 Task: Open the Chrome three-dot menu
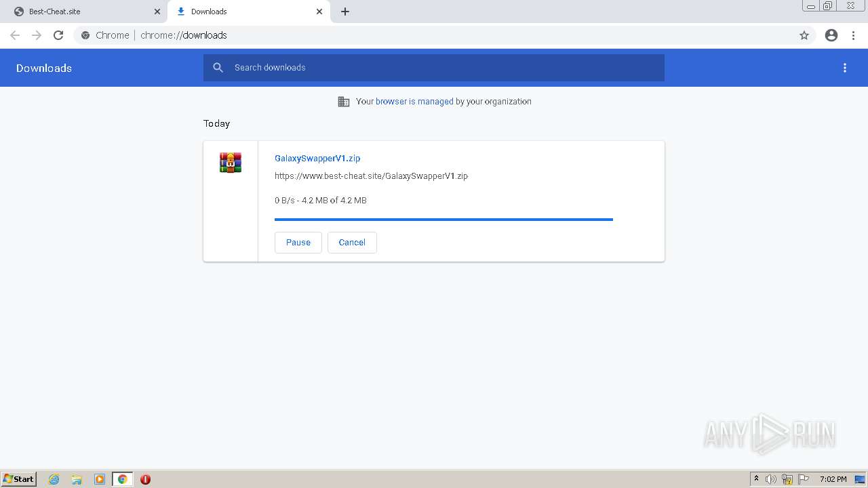[854, 35]
